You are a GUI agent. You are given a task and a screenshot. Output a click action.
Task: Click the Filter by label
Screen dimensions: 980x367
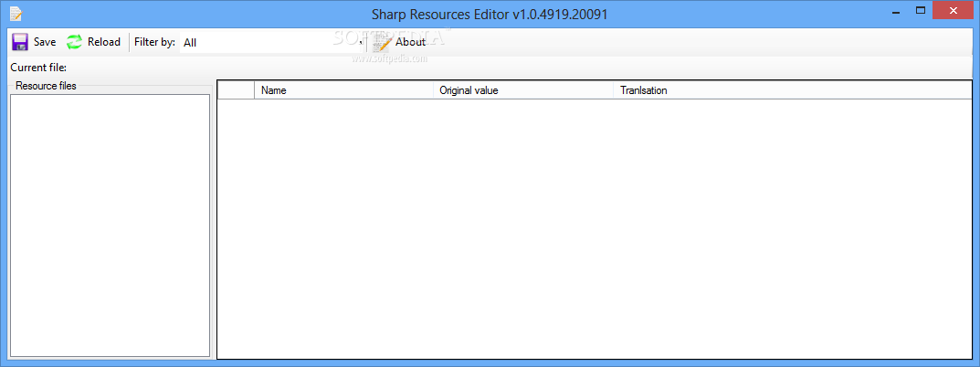(154, 42)
